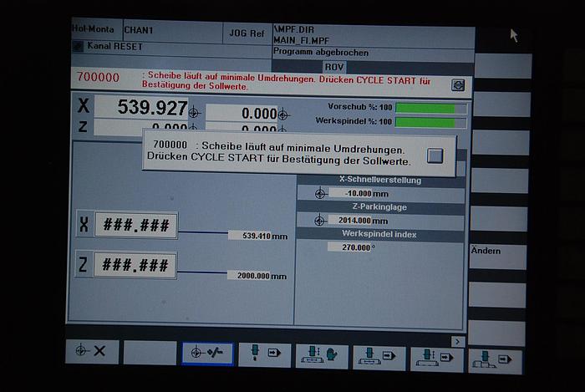
Task: Click the Programm abgebrochen status
Action: click(321, 53)
